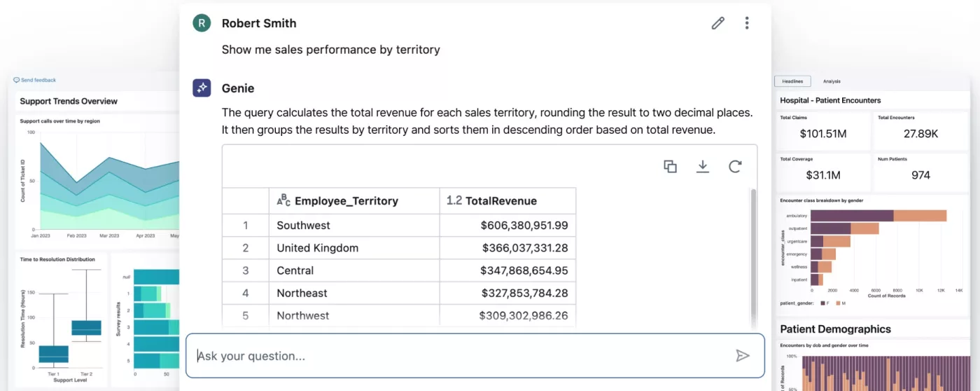This screenshot has width=980, height=391.
Task: Click the Send feedback link
Action: coord(35,81)
